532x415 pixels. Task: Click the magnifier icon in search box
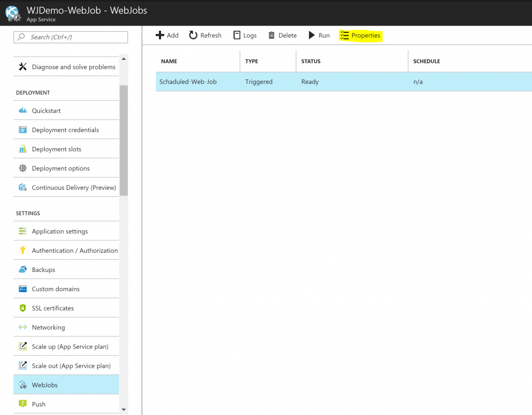coord(21,37)
